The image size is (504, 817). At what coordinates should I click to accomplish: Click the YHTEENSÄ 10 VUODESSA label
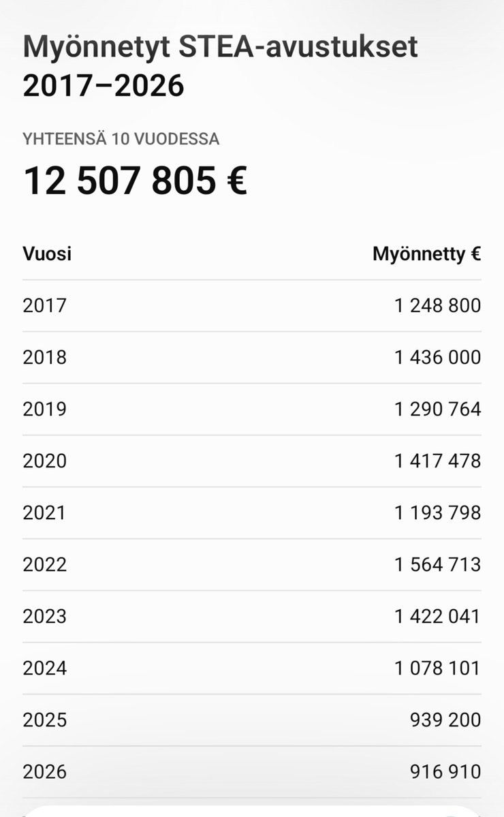click(121, 139)
